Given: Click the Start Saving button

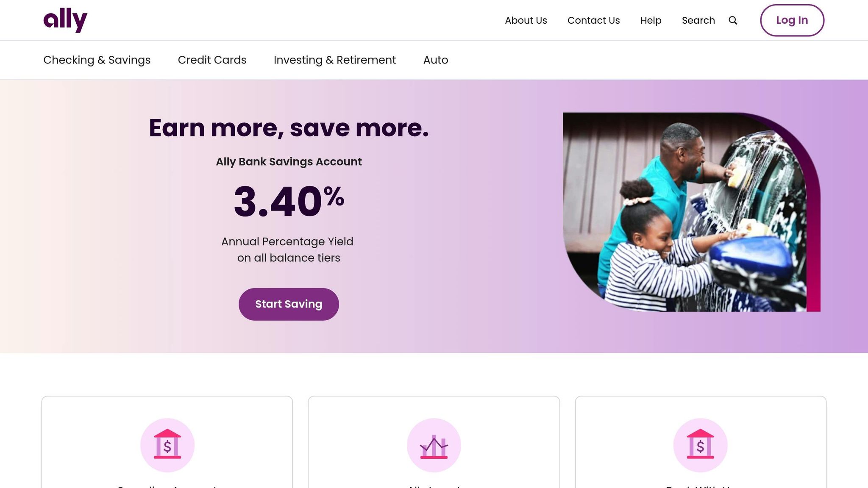Looking at the screenshot, I should coord(289,304).
